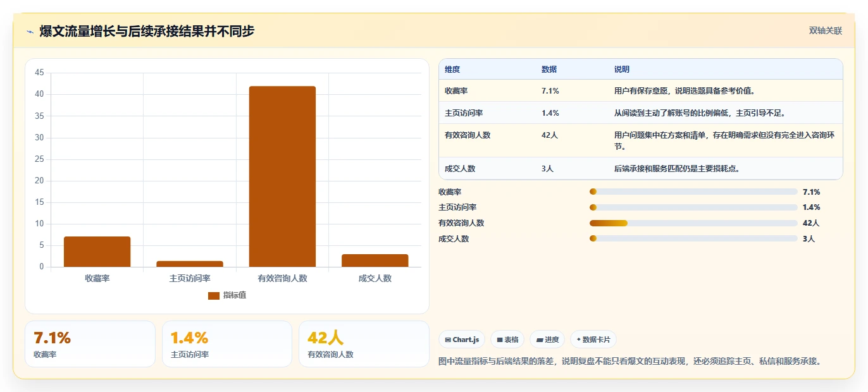Image resolution: width=868 pixels, height=392 pixels.
Task: Select the 成交人数 cell in the table
Action: (460, 169)
